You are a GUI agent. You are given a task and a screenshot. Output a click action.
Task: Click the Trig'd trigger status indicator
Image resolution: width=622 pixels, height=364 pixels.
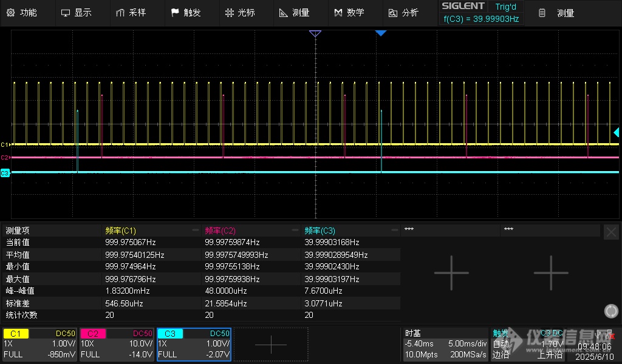505,7
